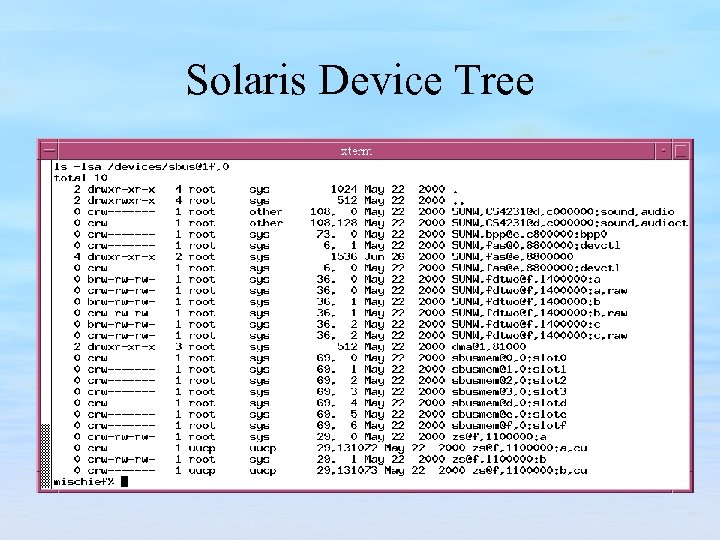Select the entry sbusmem@0,0:slot0

pos(509,358)
